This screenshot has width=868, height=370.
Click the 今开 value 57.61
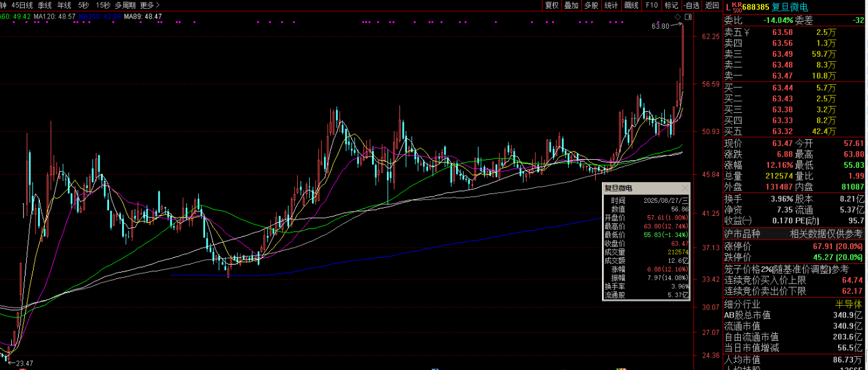pyautogui.click(x=853, y=144)
